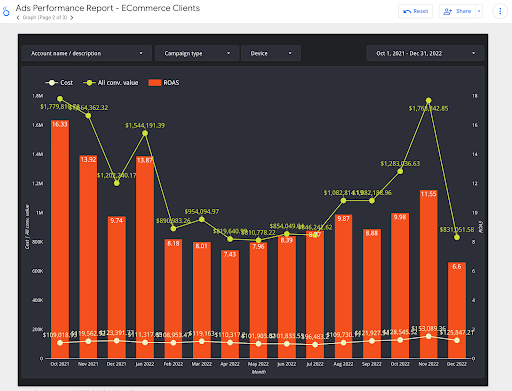Open the three-dot more options menu
This screenshot has width=512, height=391.
pyautogui.click(x=500, y=11)
